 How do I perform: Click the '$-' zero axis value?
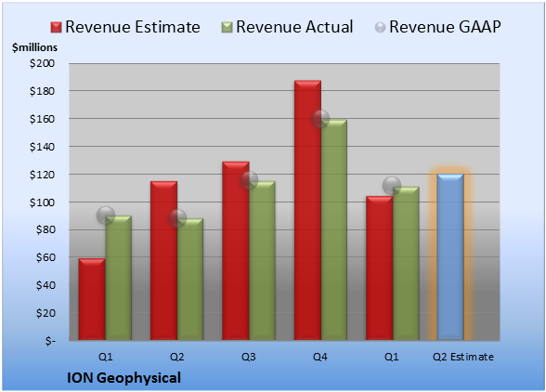pyautogui.click(x=50, y=341)
